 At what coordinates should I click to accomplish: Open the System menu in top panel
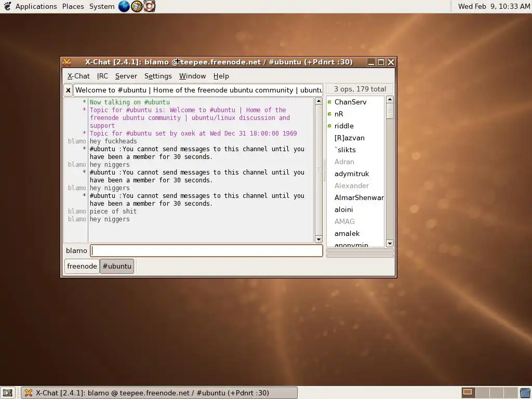[102, 6]
